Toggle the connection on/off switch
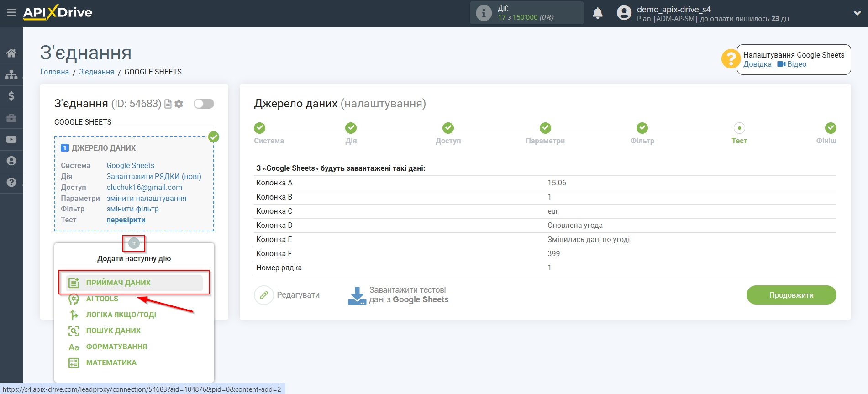 pos(204,104)
